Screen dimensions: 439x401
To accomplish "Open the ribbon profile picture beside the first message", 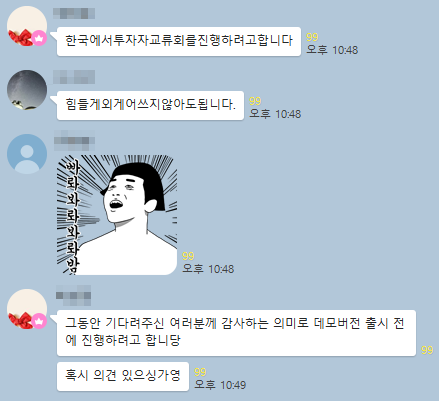I will tap(27, 26).
